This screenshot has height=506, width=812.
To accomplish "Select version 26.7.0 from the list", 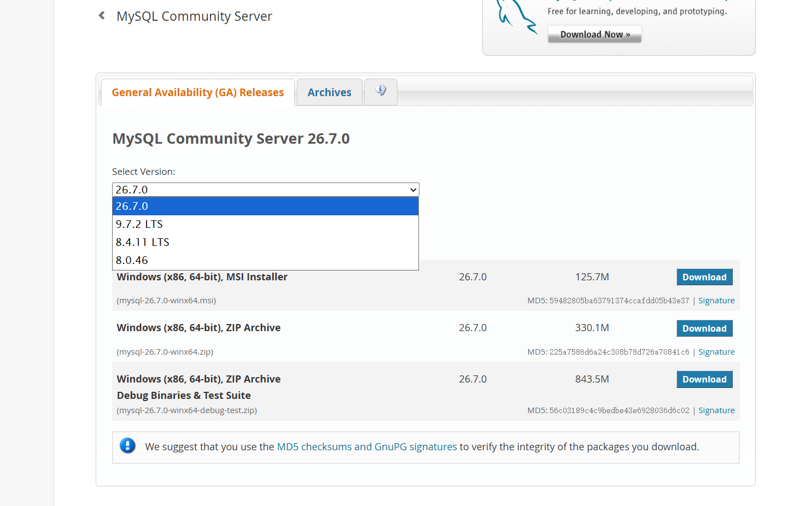I will coord(266,206).
